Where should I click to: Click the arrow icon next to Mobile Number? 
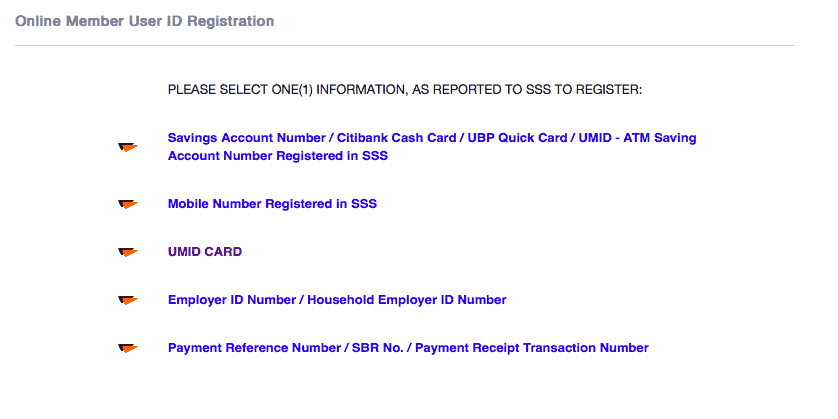[127, 204]
